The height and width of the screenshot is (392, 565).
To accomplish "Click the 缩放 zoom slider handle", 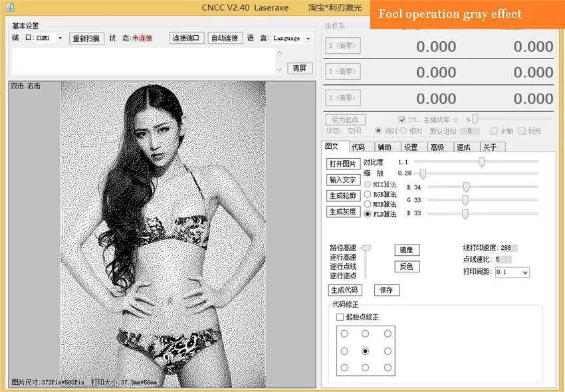I will pos(423,173).
